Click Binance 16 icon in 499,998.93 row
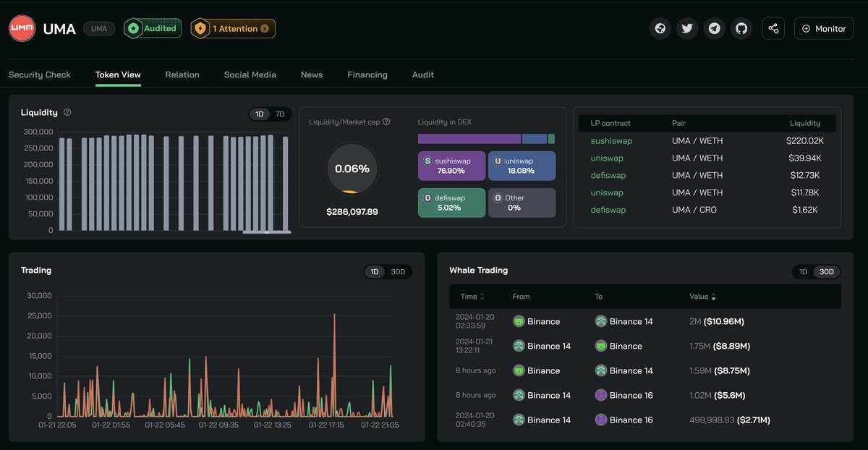Image resolution: width=868 pixels, height=450 pixels. (x=601, y=420)
